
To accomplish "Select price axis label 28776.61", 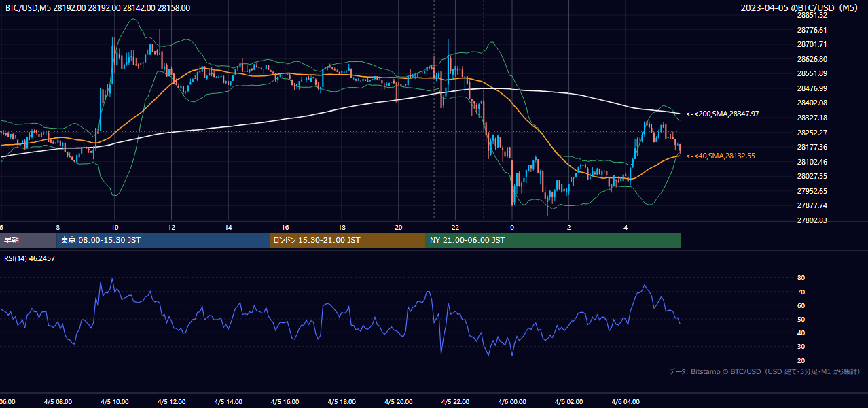I will (x=812, y=30).
